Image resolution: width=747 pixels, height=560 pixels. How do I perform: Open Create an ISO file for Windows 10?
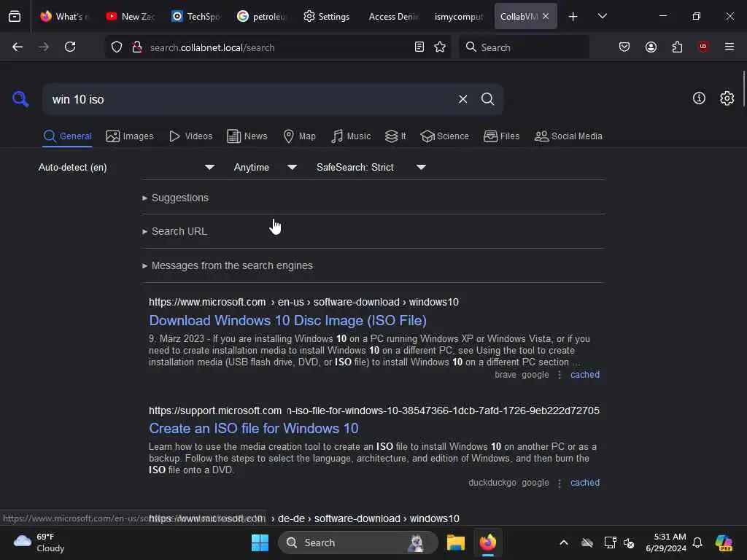pos(253,429)
